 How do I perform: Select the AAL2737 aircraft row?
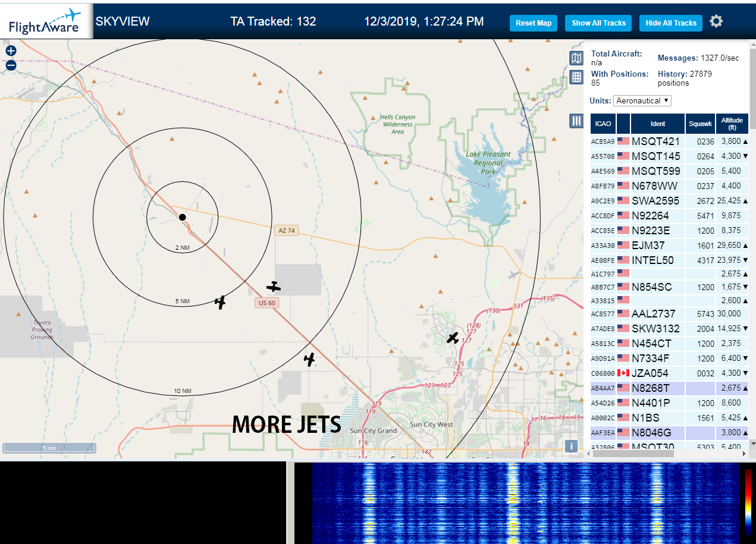coord(669,313)
